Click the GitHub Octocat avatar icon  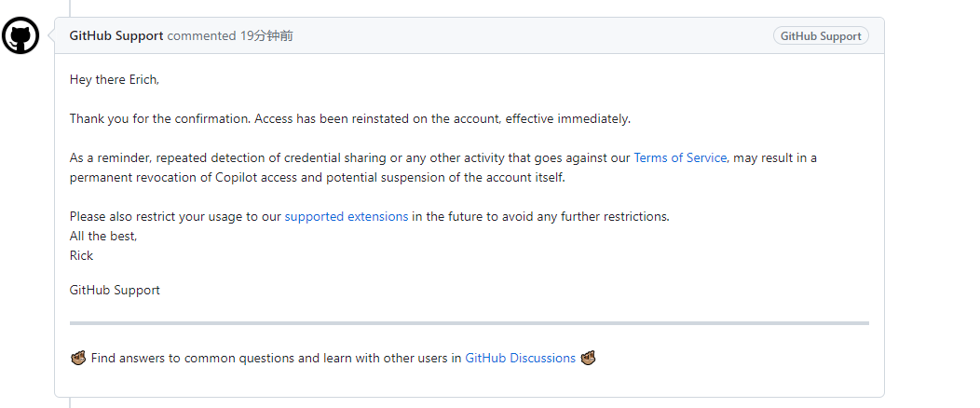coord(20,35)
